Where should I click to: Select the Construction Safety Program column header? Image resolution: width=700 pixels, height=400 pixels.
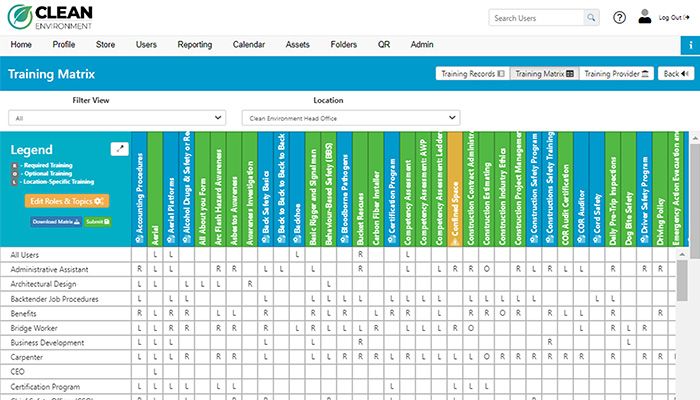[534, 189]
